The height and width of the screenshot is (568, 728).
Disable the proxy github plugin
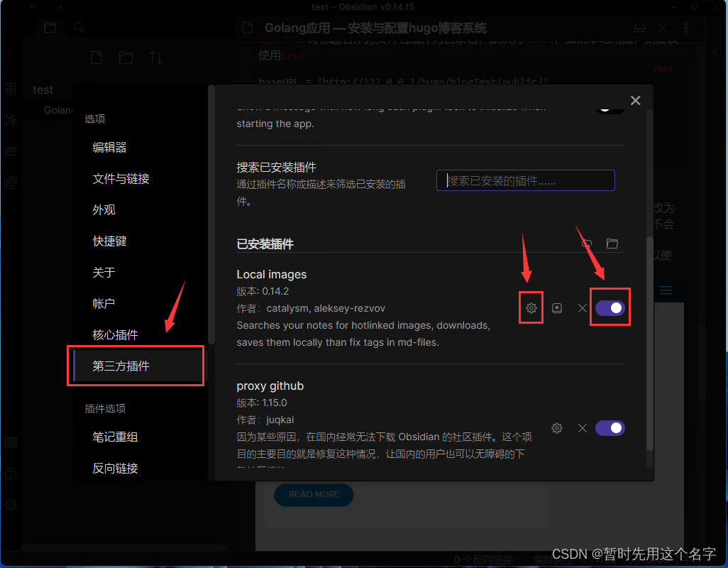(x=610, y=427)
